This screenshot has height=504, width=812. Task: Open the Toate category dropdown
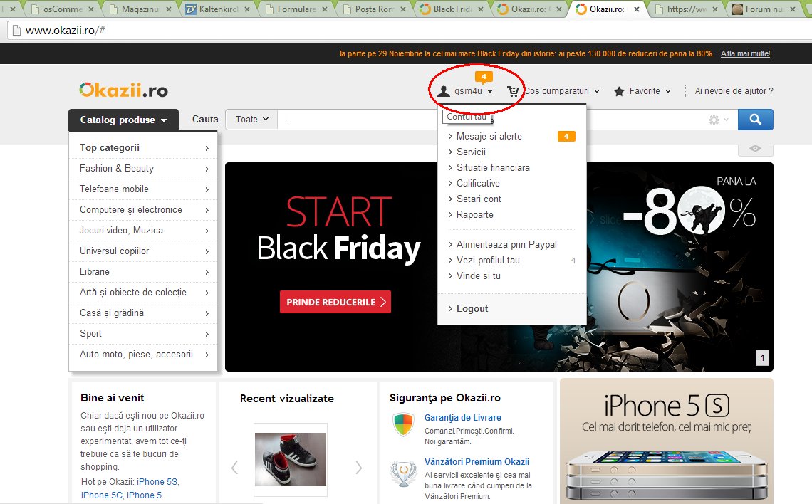point(251,120)
